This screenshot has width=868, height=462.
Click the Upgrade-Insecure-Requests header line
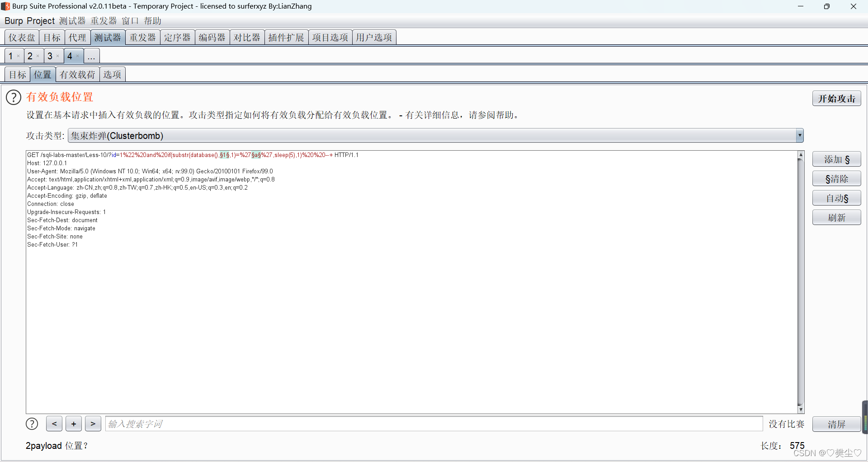pos(66,212)
